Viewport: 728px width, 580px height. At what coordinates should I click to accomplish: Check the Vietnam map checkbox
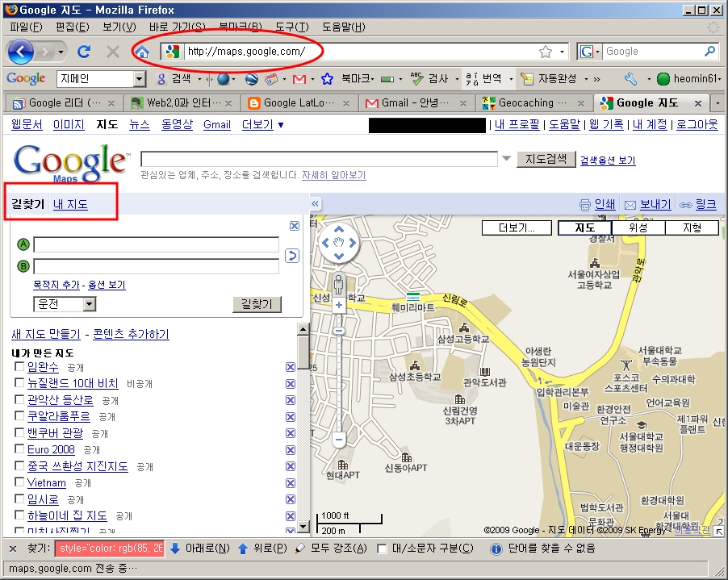[19, 482]
